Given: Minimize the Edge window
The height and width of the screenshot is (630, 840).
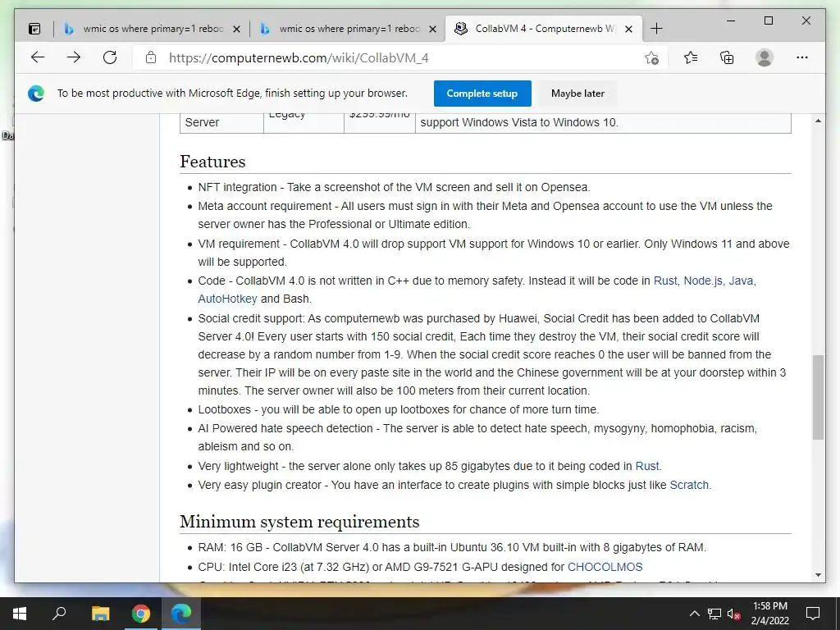Looking at the screenshot, I should [731, 21].
